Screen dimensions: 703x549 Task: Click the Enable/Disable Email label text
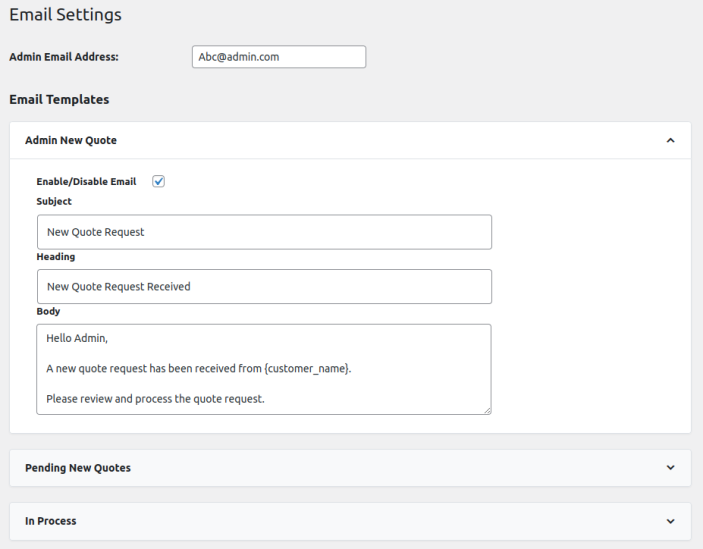tap(86, 182)
